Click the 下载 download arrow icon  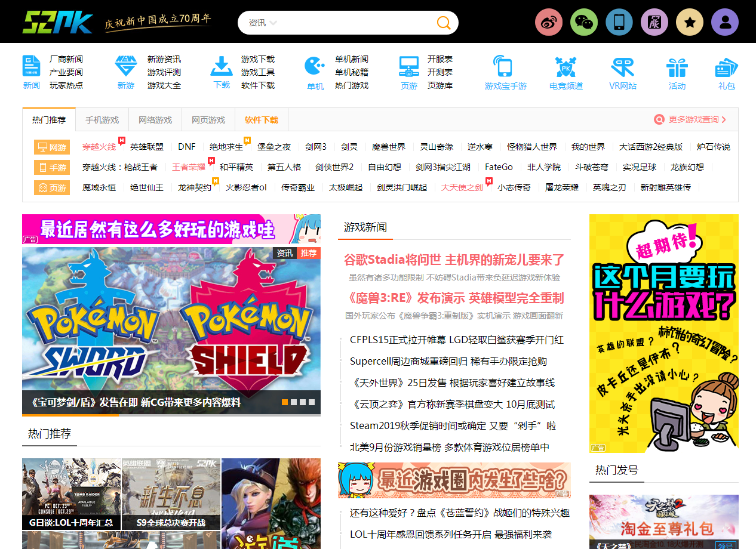[x=222, y=66]
